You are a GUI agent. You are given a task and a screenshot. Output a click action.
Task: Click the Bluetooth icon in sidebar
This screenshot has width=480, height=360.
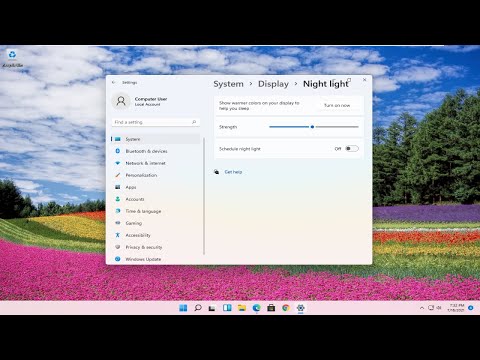(x=118, y=151)
